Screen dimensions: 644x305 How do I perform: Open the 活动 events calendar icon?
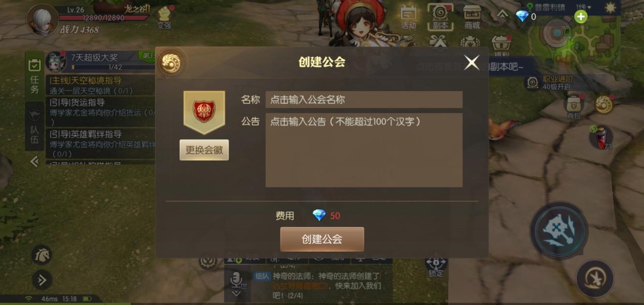point(409,16)
